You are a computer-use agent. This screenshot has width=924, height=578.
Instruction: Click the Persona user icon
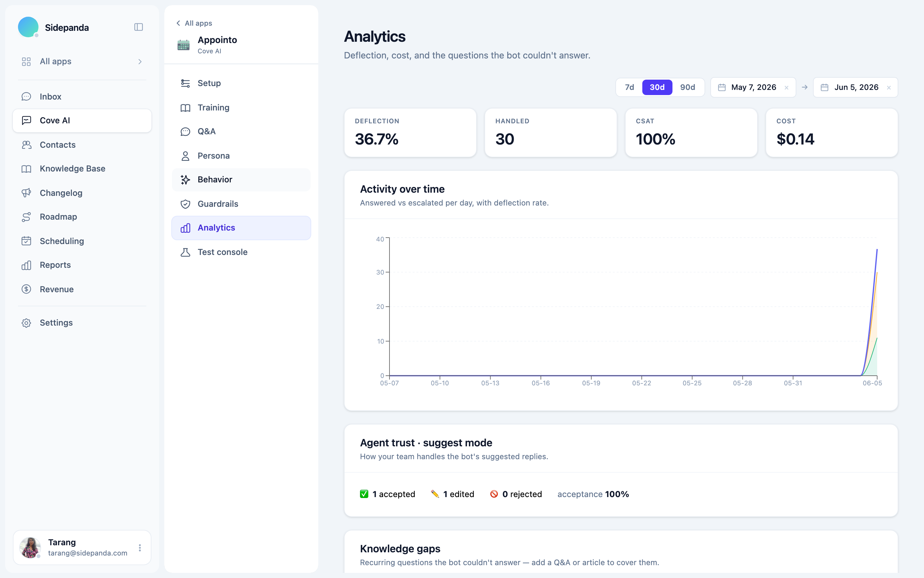pos(185,156)
